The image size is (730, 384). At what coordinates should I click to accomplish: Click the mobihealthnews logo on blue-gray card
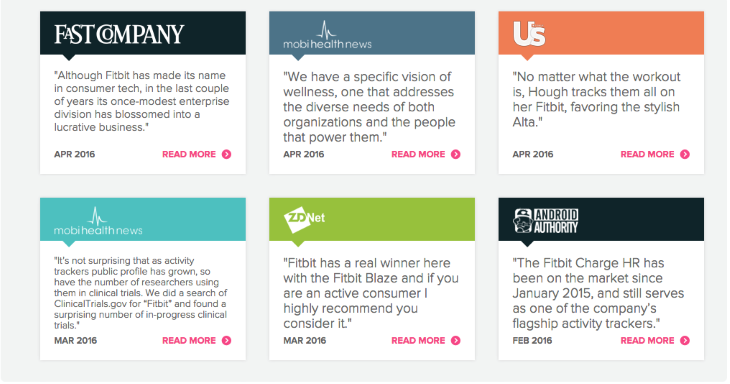327,35
